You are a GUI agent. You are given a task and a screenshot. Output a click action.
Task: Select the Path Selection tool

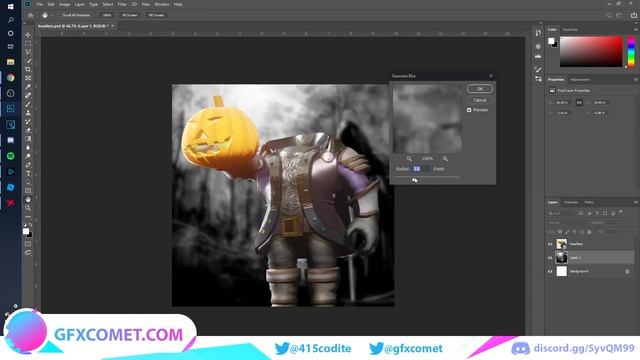[x=28, y=182]
